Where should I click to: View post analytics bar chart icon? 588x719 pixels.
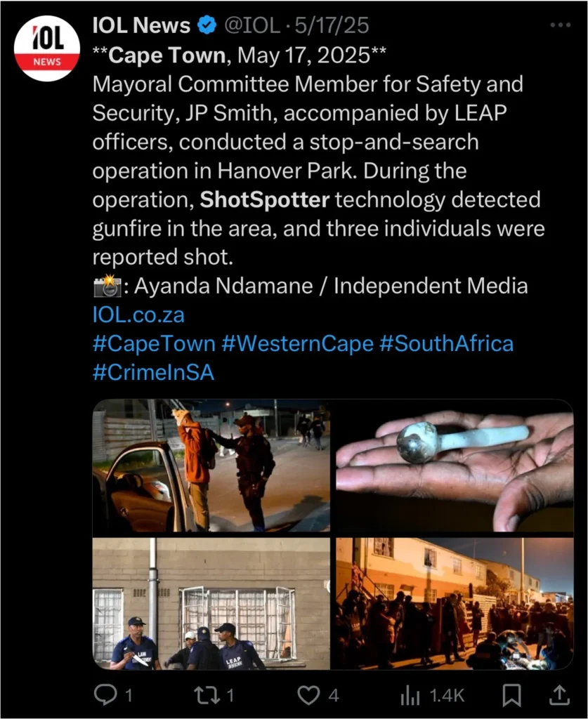(410, 695)
